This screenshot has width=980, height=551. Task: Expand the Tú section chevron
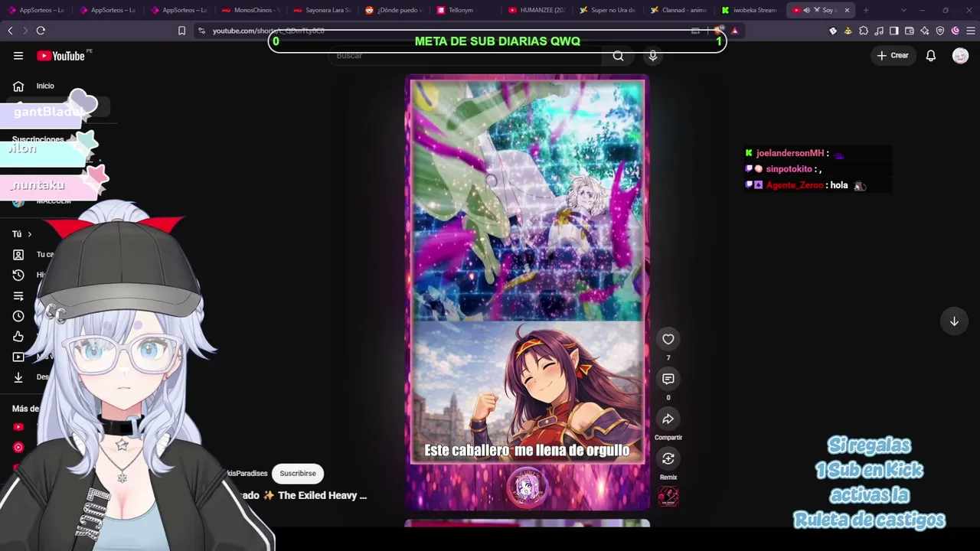pos(30,234)
